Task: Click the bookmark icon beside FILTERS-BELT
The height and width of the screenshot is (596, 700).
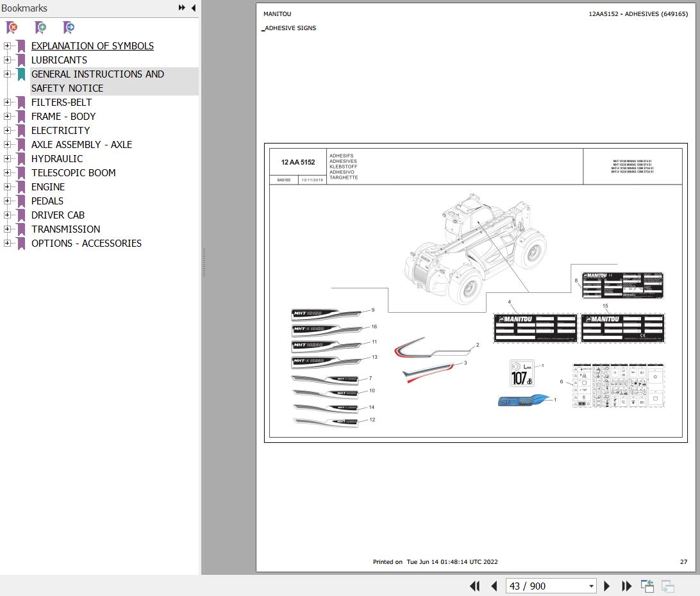Action: (21, 103)
